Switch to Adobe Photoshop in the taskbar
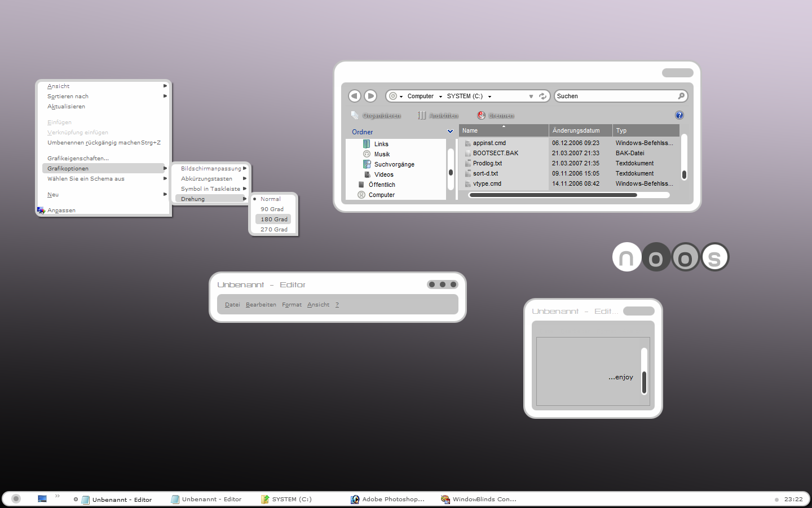Screen dimensions: 812x508 [387, 500]
